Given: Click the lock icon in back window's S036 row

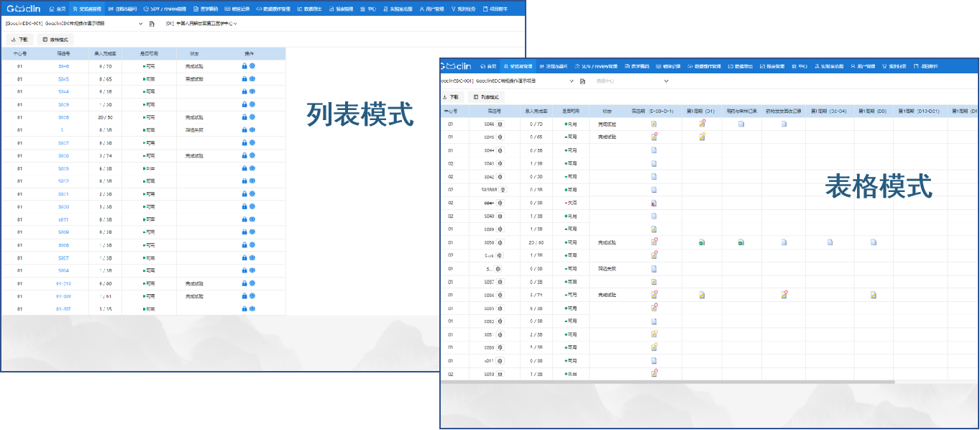Looking at the screenshot, I should pos(244,156).
